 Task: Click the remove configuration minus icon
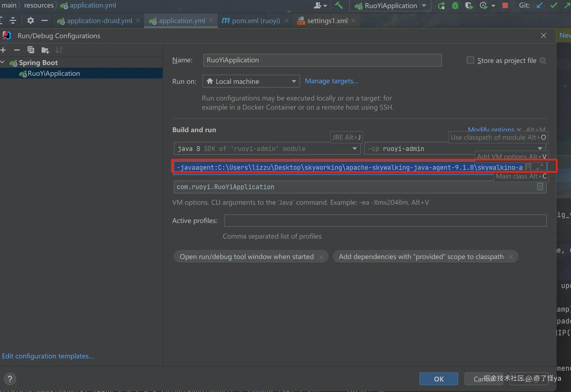(17, 50)
